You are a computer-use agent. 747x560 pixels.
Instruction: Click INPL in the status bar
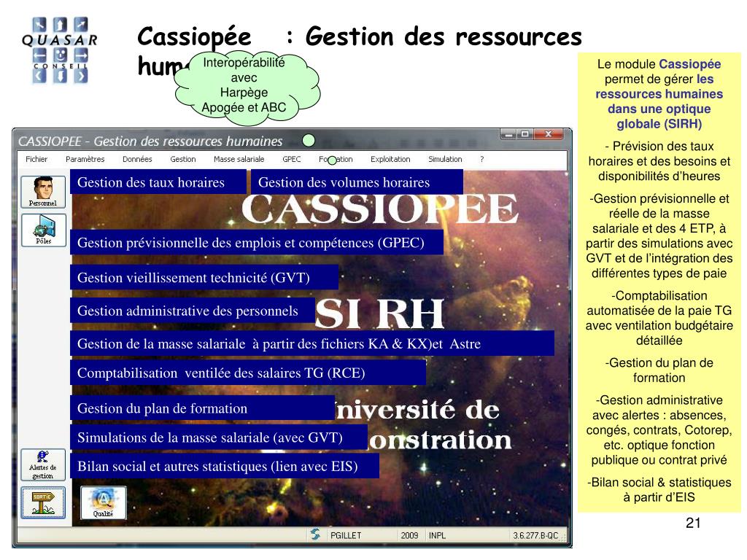pyautogui.click(x=438, y=535)
